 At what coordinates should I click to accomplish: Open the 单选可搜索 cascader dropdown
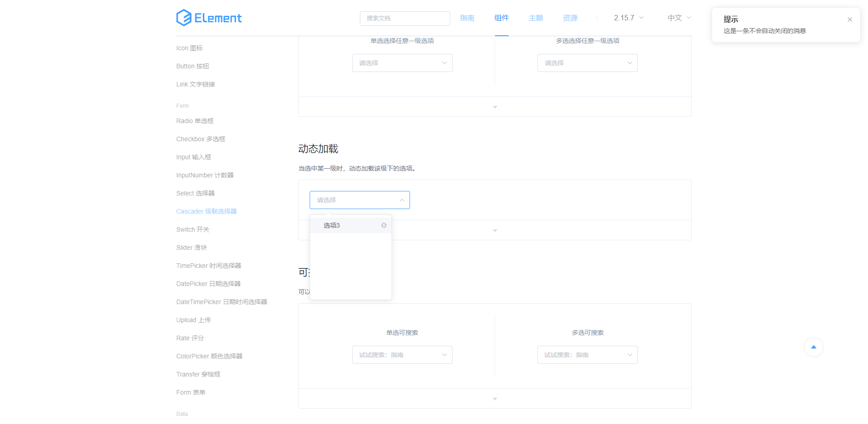[x=402, y=355]
